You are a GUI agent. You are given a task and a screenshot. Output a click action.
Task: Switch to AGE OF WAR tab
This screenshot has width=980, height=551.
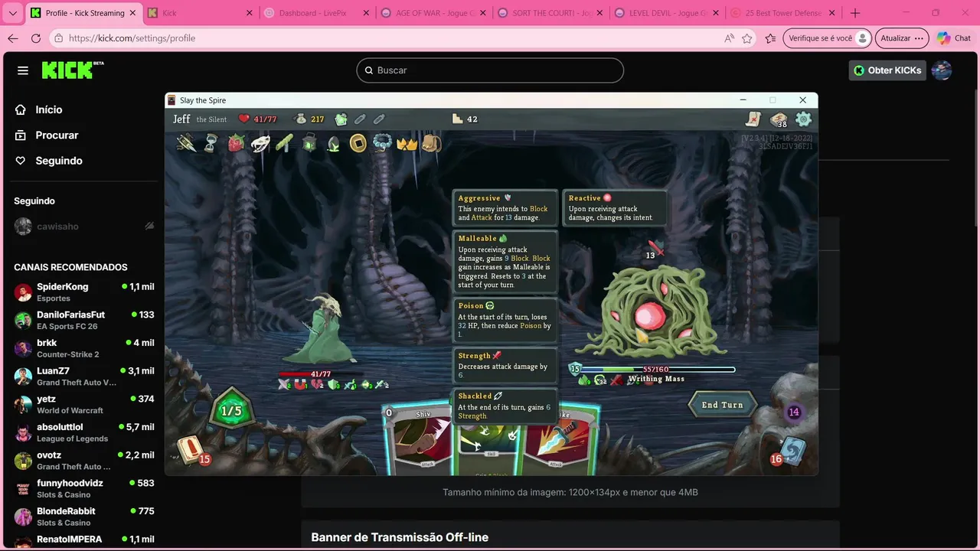(x=432, y=13)
